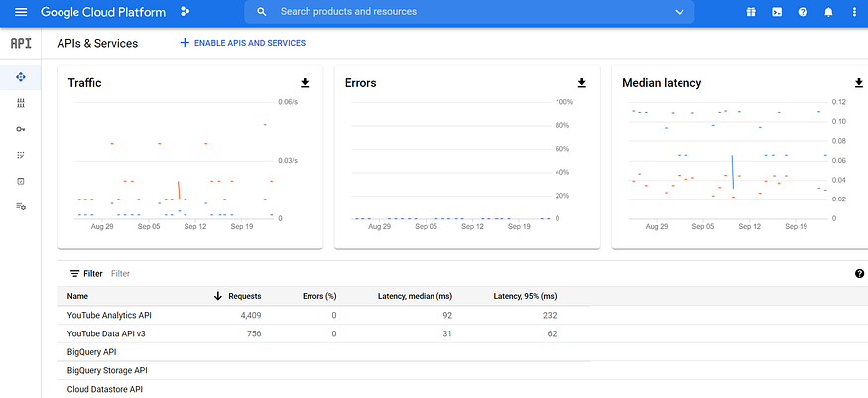
Task: Click the Traffic chart title
Action: pos(84,83)
